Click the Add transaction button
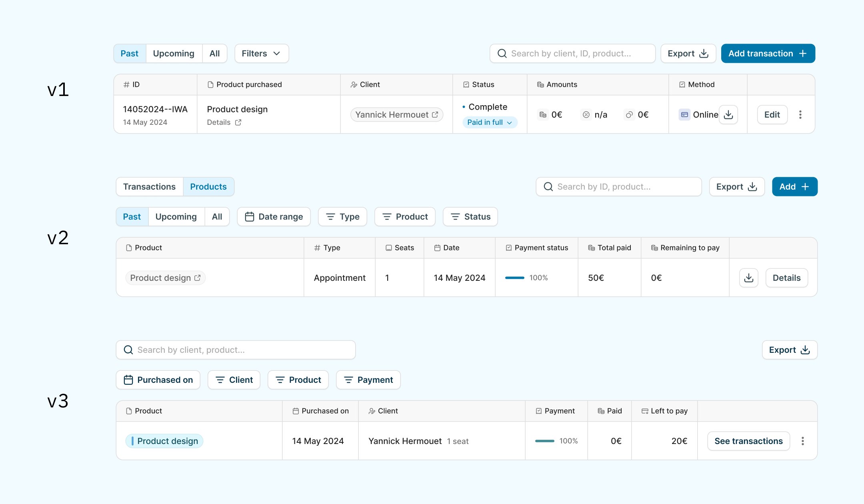864x504 pixels. pyautogui.click(x=768, y=54)
